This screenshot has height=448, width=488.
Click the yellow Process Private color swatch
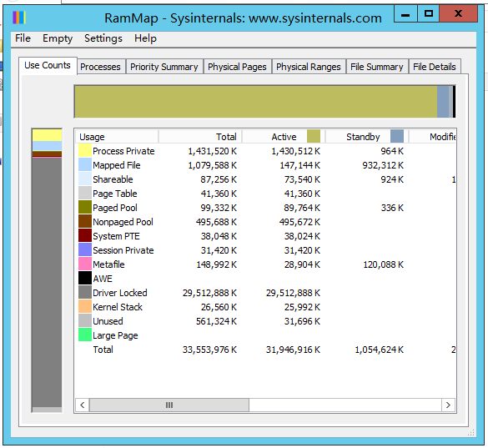point(84,151)
